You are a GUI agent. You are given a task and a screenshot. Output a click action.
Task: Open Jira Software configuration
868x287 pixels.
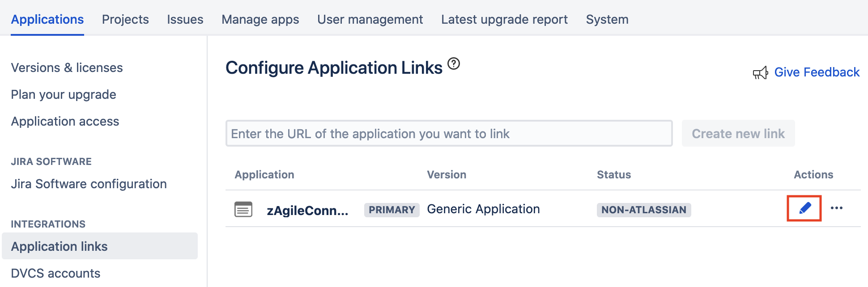pos(89,184)
